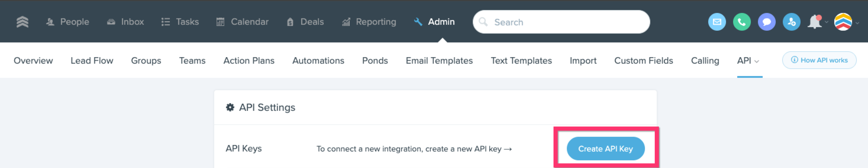This screenshot has width=868, height=168.
Task: Expand the account menu chevron
Action: click(858, 23)
